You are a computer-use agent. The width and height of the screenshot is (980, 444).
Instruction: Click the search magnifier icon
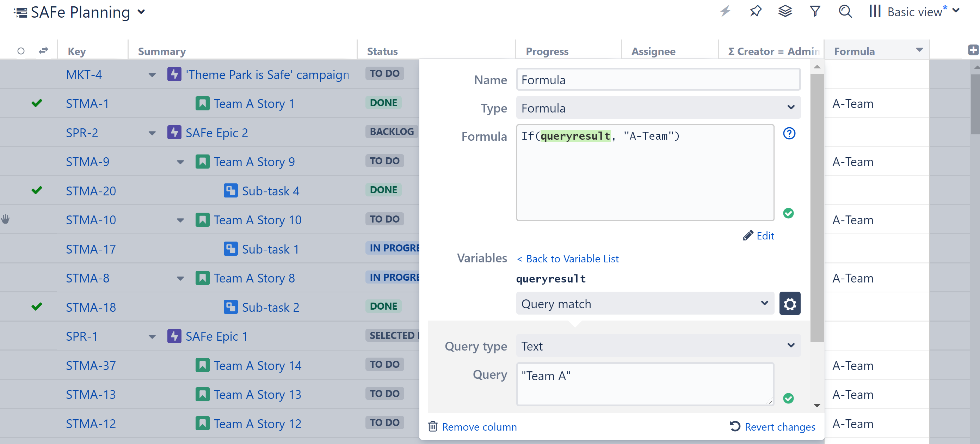point(845,11)
